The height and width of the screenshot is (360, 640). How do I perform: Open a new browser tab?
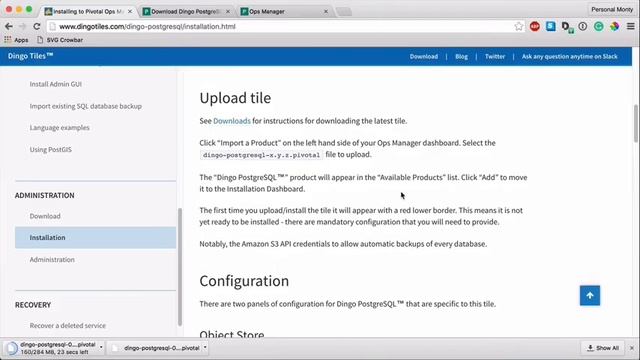344,11
